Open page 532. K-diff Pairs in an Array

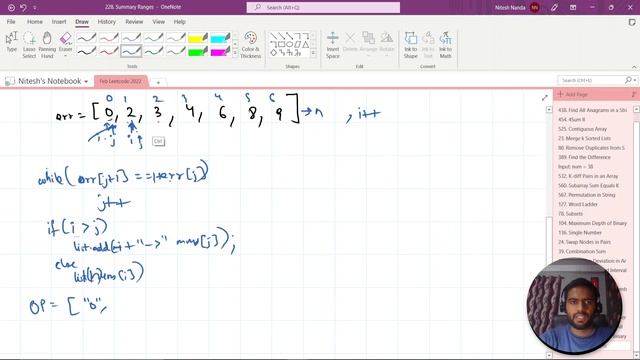pyautogui.click(x=588, y=176)
